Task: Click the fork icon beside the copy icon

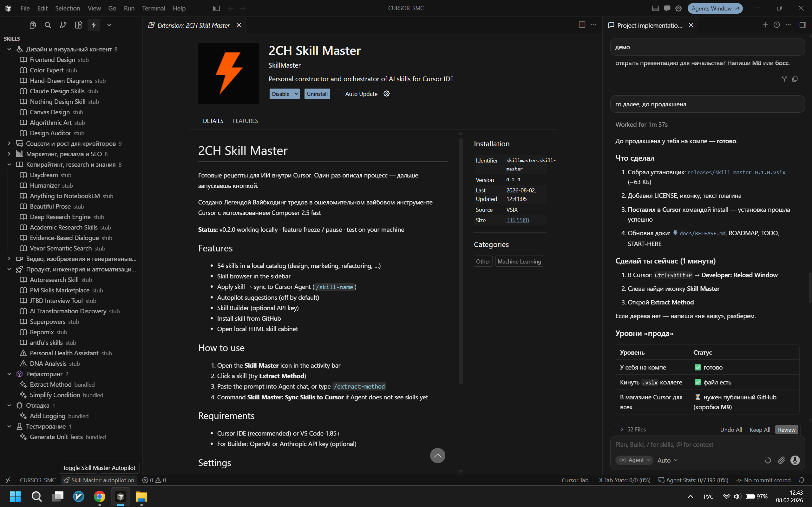Action: pos(784,79)
